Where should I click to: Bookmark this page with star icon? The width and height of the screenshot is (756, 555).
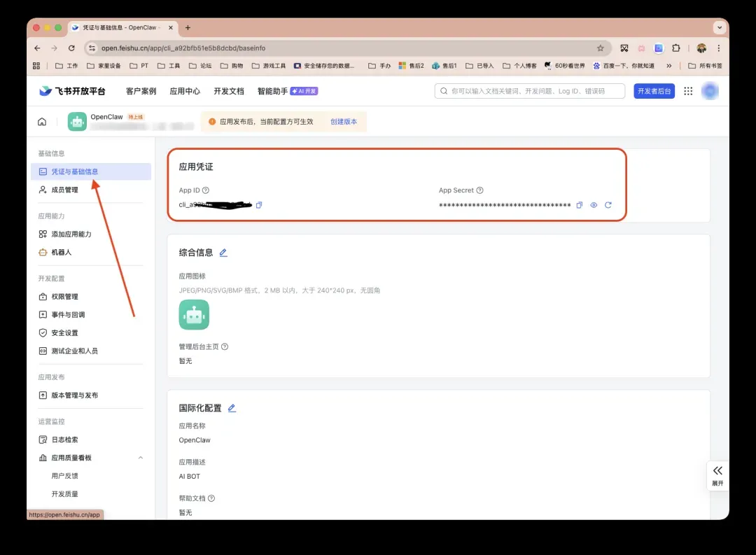point(600,48)
